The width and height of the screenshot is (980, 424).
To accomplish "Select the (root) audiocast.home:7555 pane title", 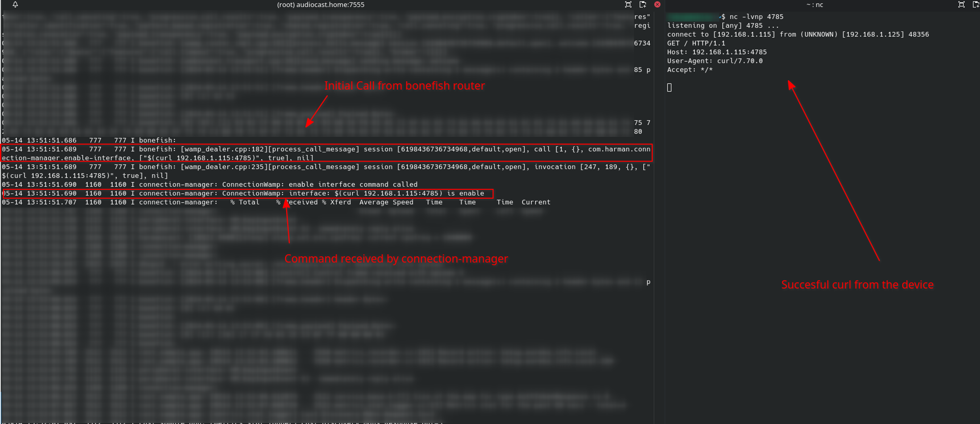I will [x=320, y=4].
